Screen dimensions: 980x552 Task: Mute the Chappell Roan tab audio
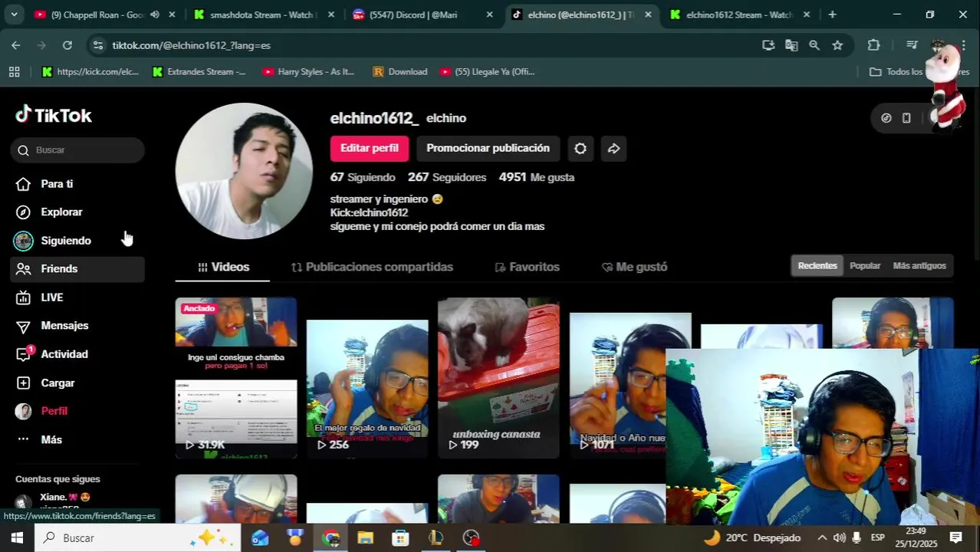(155, 15)
